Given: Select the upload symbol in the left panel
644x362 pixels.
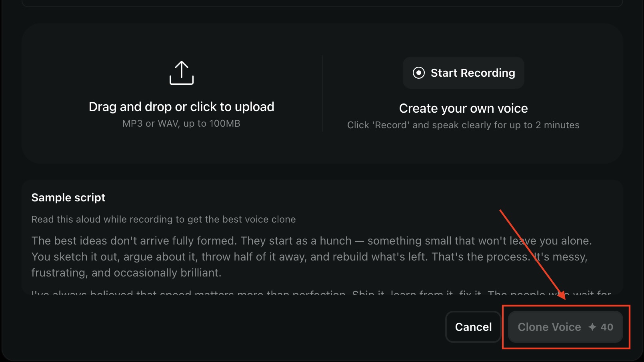Looking at the screenshot, I should click(182, 73).
